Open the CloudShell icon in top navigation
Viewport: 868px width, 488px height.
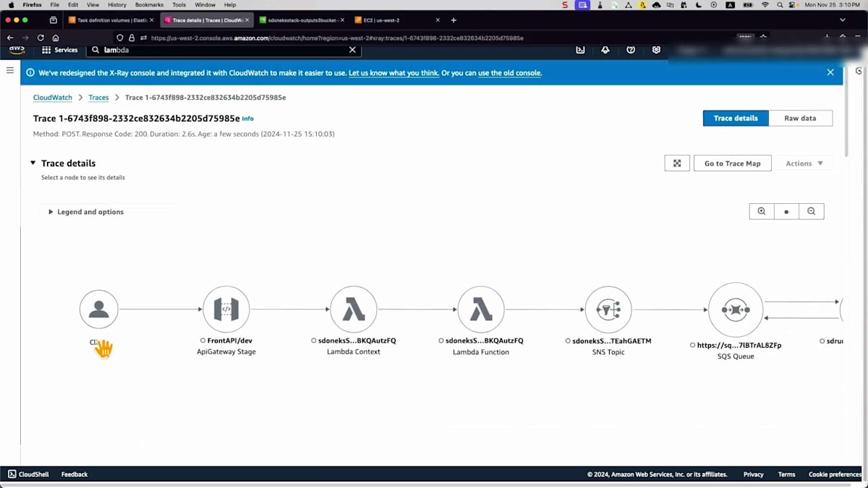(580, 50)
